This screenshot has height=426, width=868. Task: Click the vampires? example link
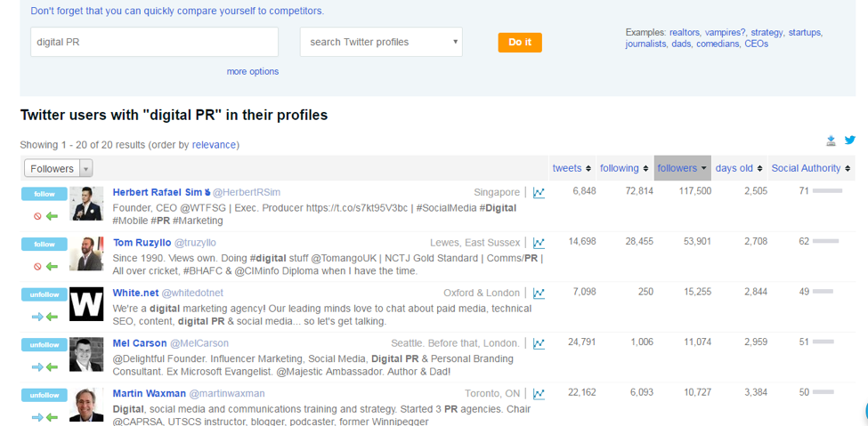click(726, 32)
